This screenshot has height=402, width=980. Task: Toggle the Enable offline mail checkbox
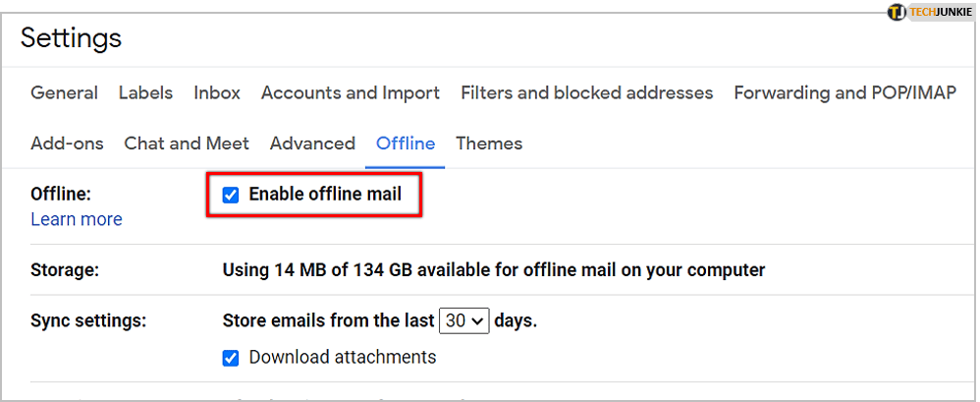(231, 195)
